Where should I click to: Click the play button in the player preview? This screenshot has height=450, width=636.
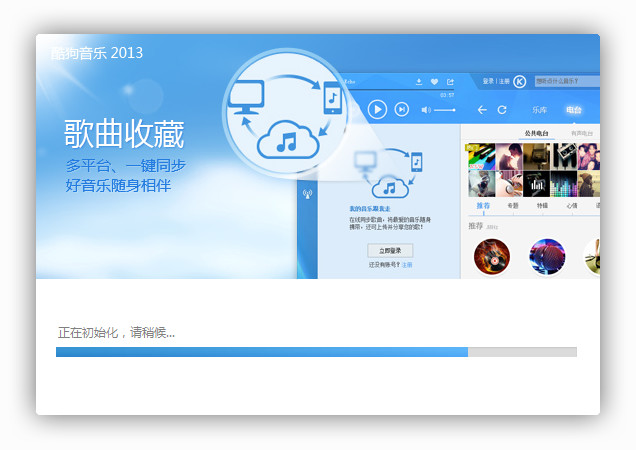click(377, 109)
